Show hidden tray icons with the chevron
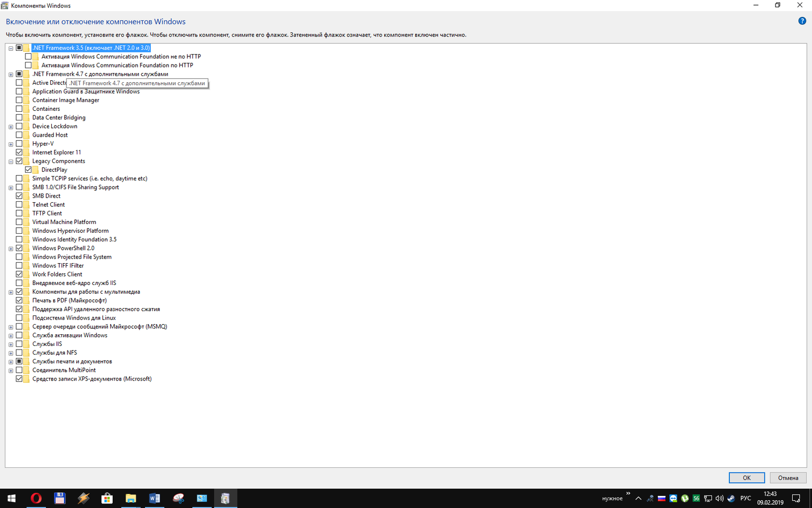812x508 pixels. coord(638,498)
